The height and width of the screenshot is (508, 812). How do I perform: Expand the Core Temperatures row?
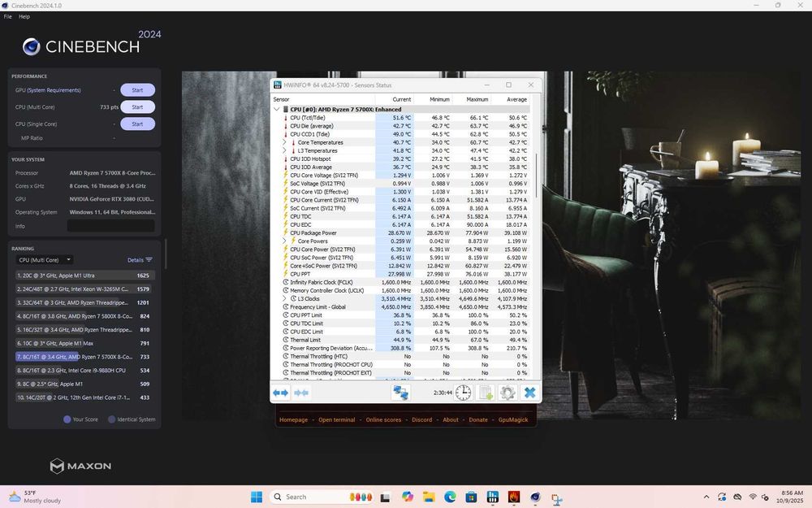click(x=284, y=142)
